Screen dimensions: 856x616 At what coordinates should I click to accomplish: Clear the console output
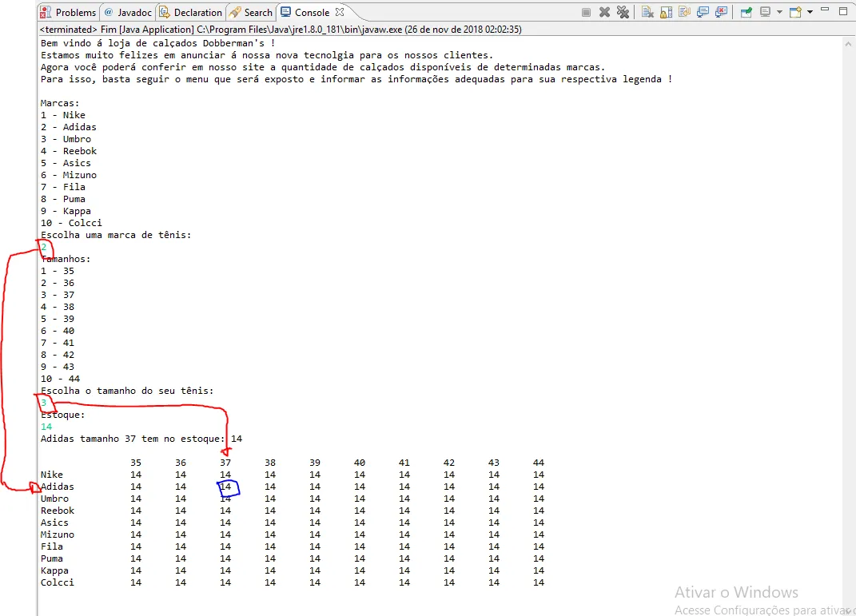click(647, 12)
